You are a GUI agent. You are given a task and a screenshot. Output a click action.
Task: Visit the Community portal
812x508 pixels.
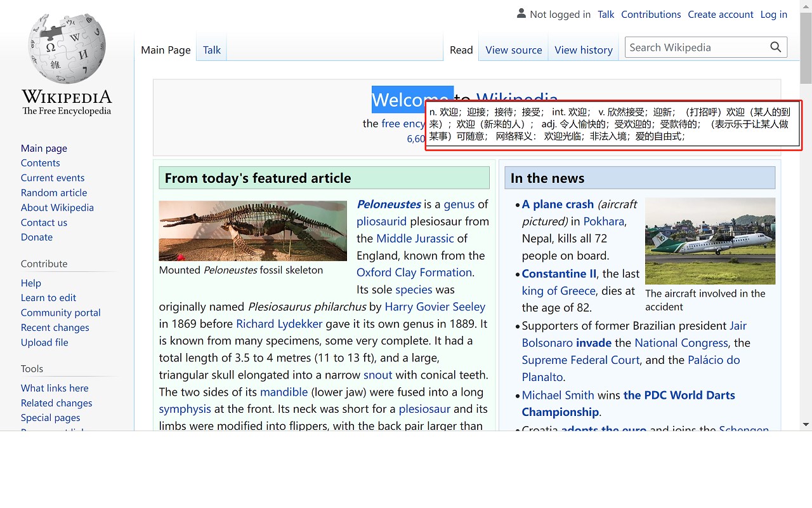pyautogui.click(x=61, y=312)
